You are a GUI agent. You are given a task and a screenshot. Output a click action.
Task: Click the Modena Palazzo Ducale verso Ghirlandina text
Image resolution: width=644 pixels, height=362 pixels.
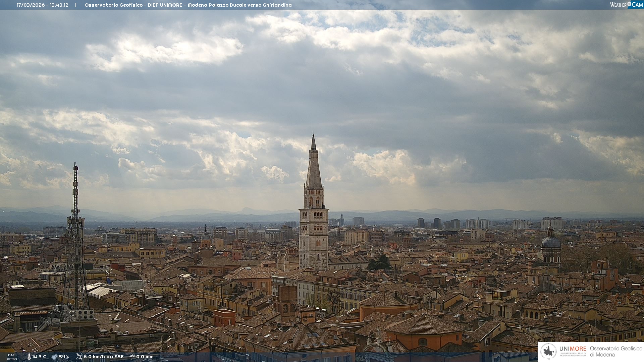coord(239,5)
